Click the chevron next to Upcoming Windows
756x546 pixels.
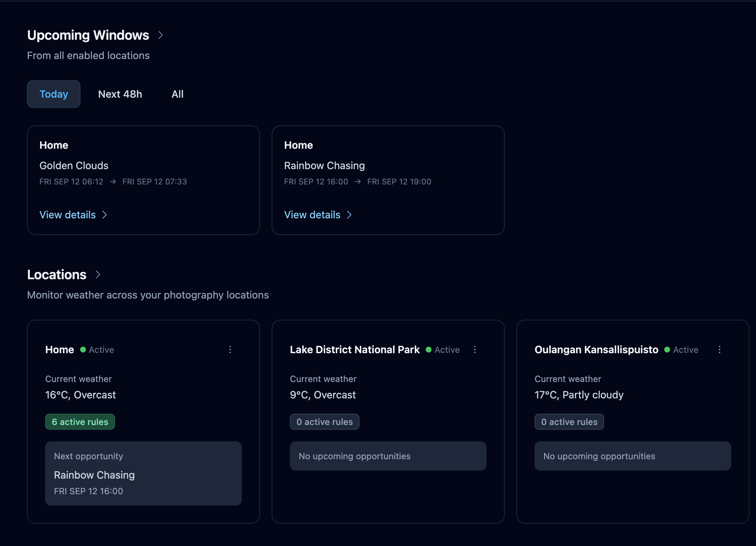(161, 35)
